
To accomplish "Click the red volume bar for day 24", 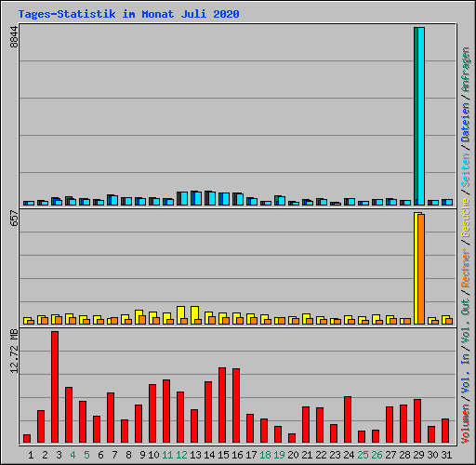I will point(348,419).
